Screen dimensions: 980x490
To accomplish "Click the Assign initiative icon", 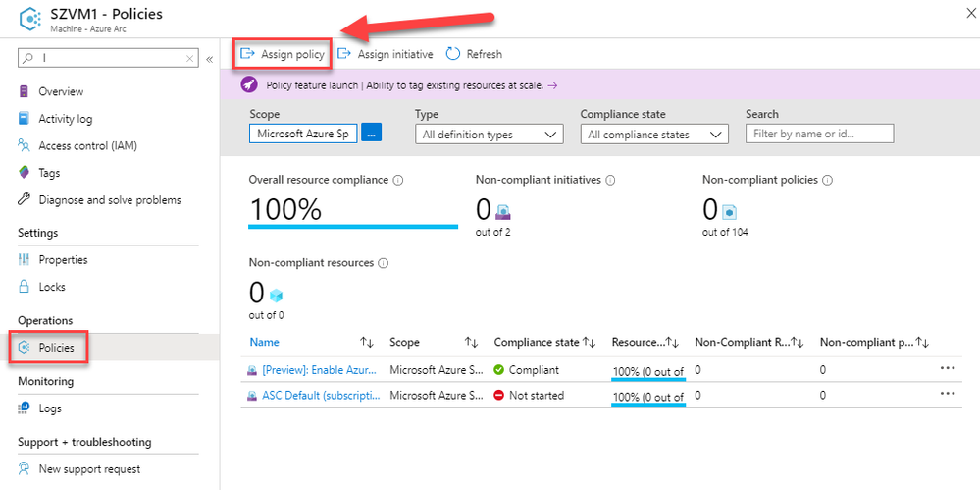I will 344,54.
